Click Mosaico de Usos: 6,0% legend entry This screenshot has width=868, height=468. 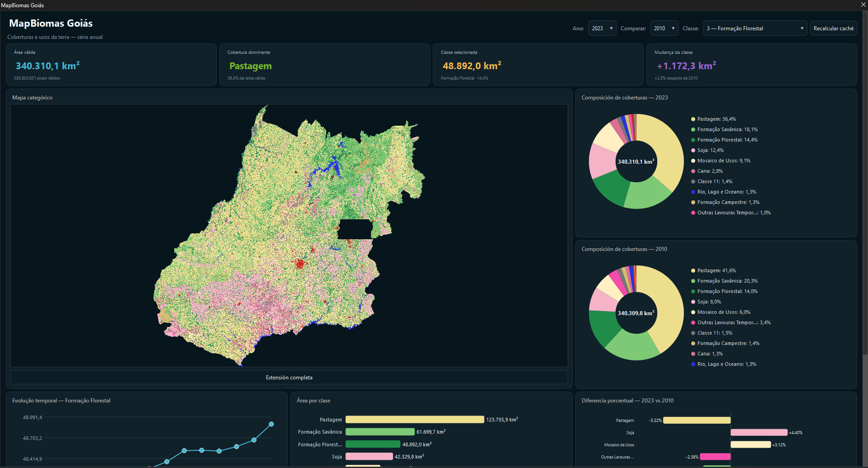click(x=721, y=312)
